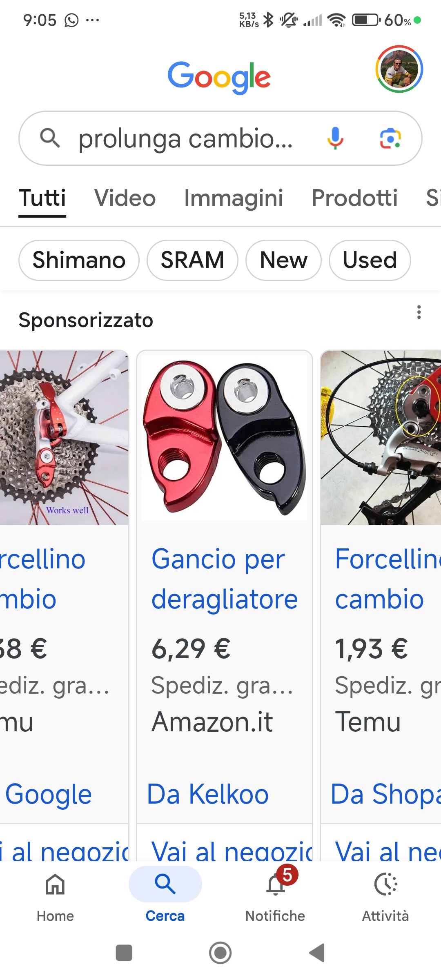This screenshot has width=441, height=980.
Task: Tap the prolunga cambio search field
Action: click(x=185, y=138)
